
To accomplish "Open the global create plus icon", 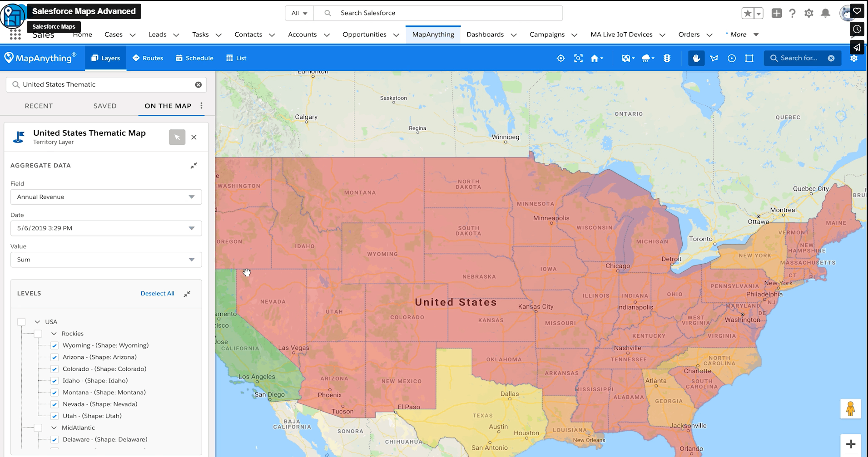I will click(777, 13).
